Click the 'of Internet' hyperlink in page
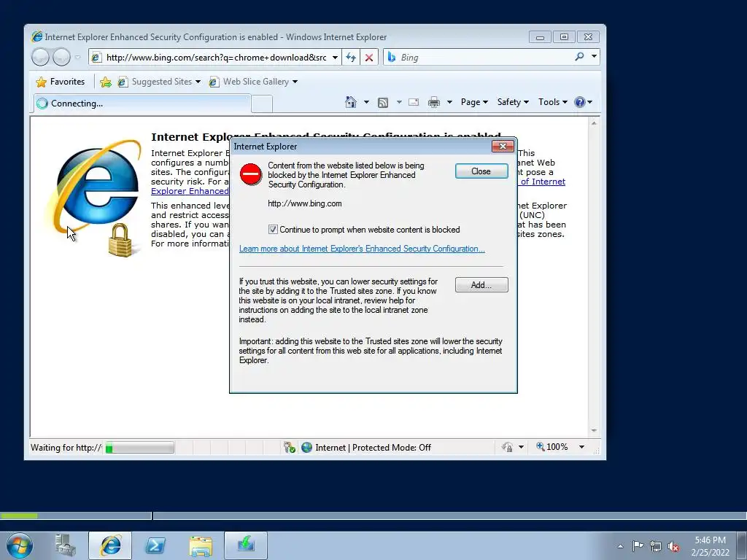 pyautogui.click(x=543, y=182)
